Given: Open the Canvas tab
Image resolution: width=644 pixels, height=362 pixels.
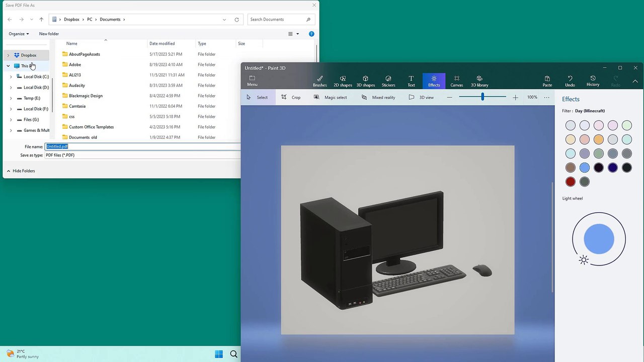Looking at the screenshot, I should (x=456, y=81).
